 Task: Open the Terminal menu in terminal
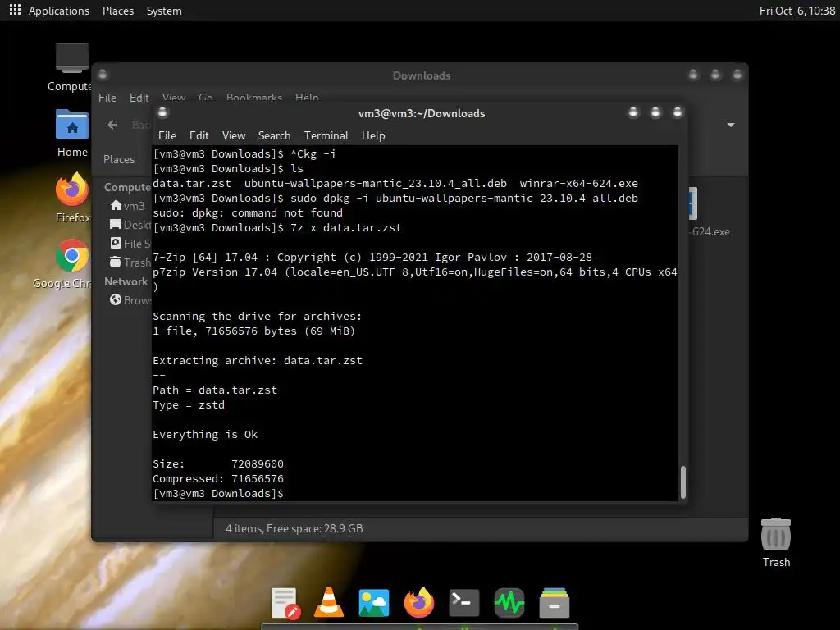pos(326,135)
